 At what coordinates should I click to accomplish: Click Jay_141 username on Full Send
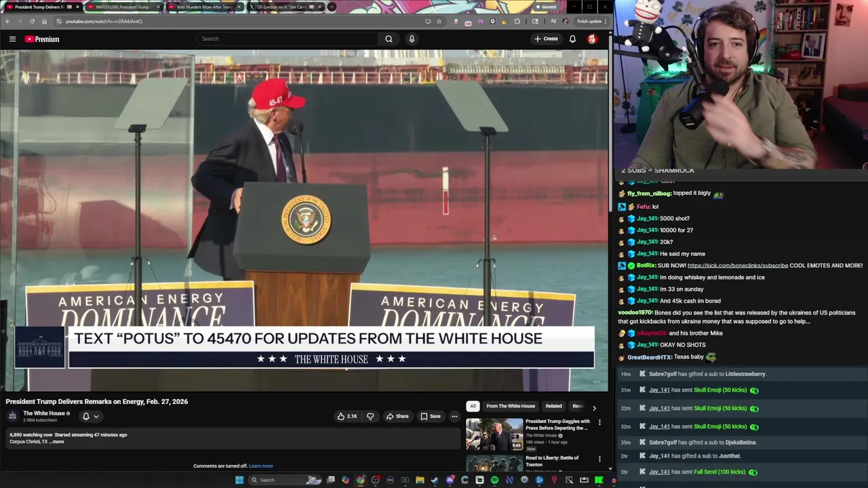659,472
